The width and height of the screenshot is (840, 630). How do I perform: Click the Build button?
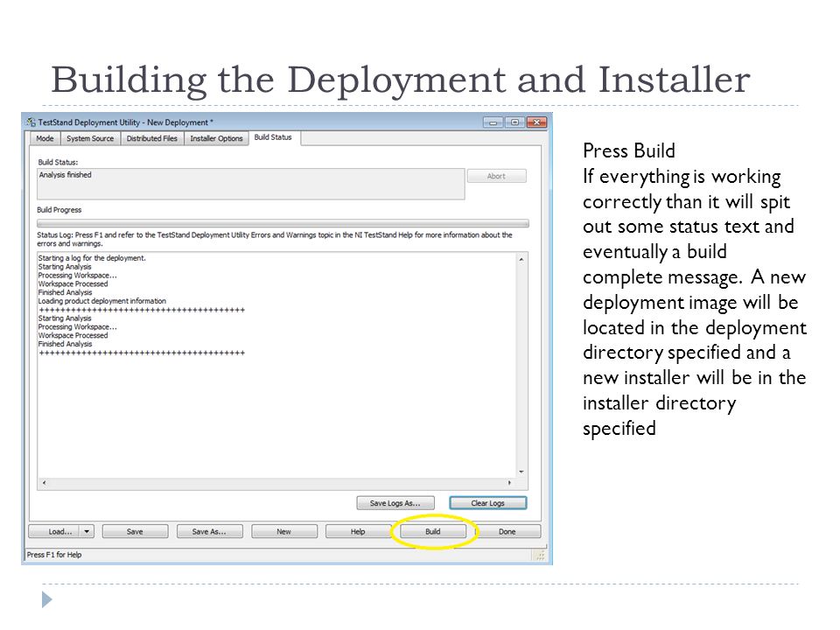[x=433, y=531]
